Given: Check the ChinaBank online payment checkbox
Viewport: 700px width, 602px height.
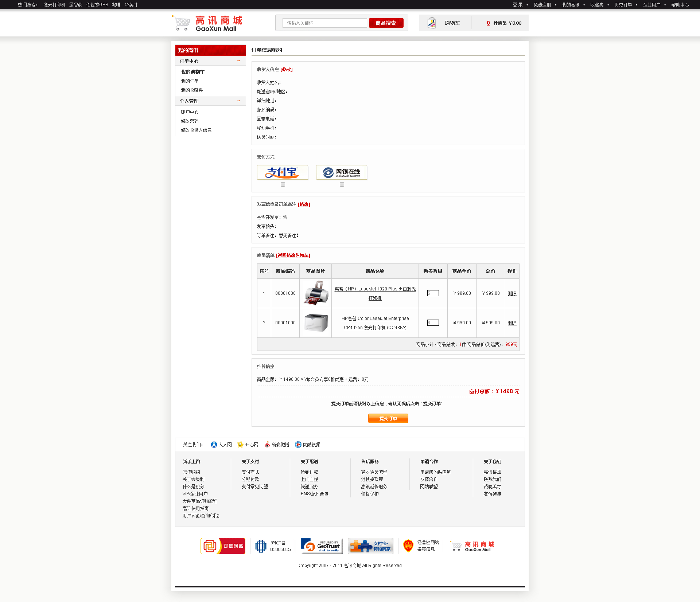Looking at the screenshot, I should point(342,185).
